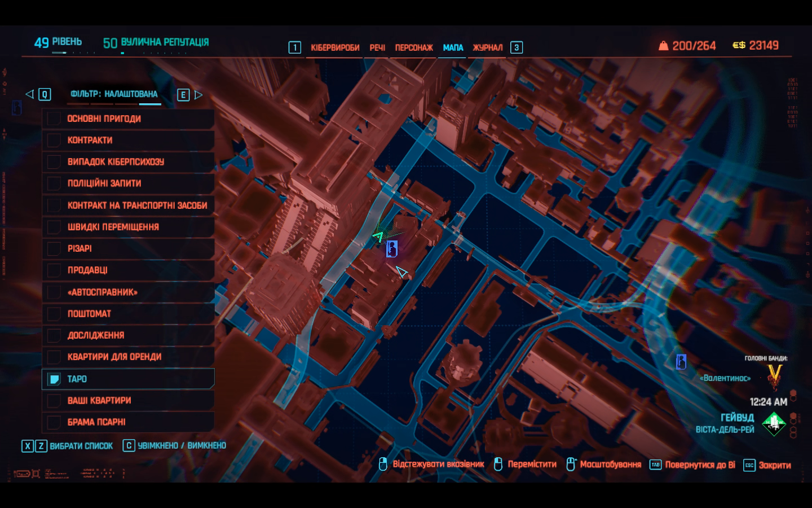Toggle the ПОЛІЦІЙНІ ЗАПИТИ checkbox
This screenshot has width=812, height=508.
click(54, 183)
